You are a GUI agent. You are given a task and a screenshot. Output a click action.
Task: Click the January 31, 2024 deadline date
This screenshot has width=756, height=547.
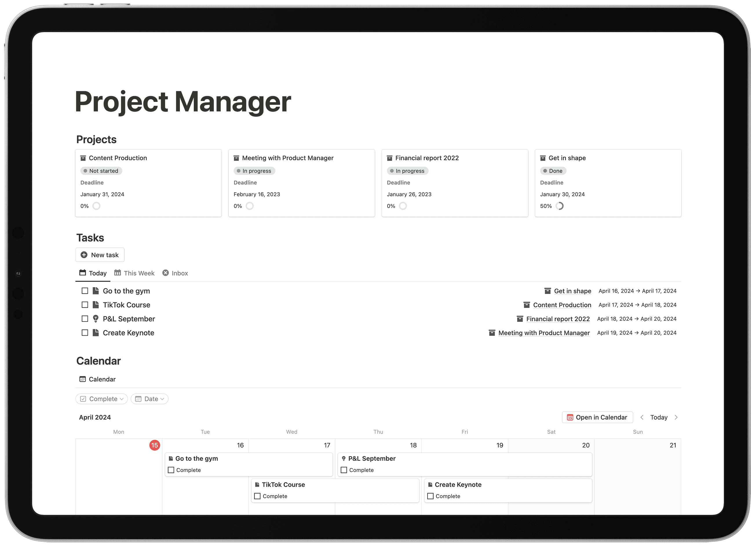pos(102,194)
